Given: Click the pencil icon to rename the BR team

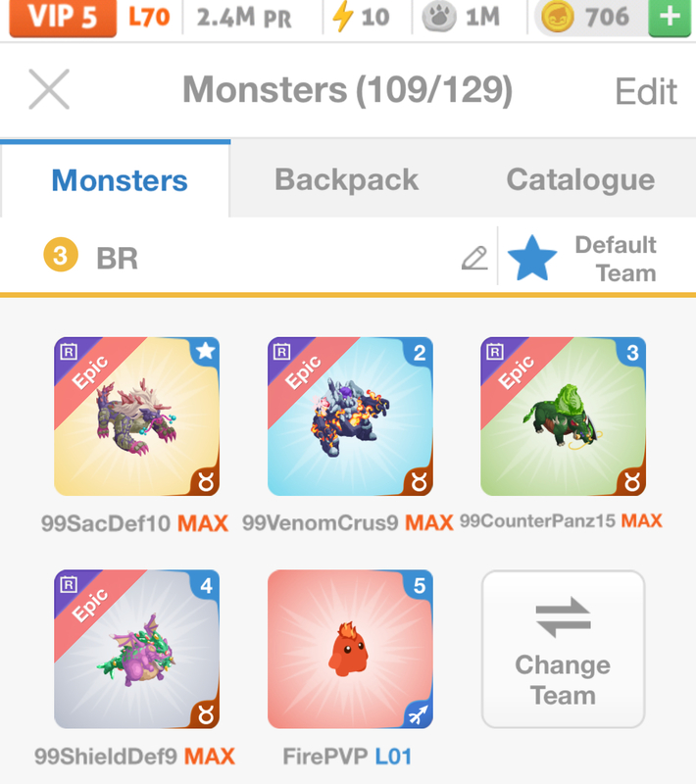Looking at the screenshot, I should (x=474, y=258).
